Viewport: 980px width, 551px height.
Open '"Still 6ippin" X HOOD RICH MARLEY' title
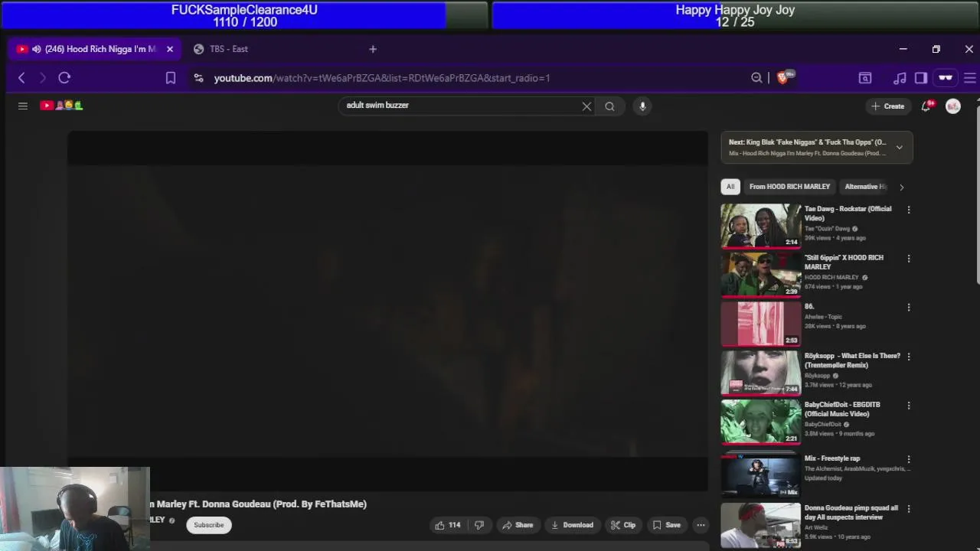point(844,262)
